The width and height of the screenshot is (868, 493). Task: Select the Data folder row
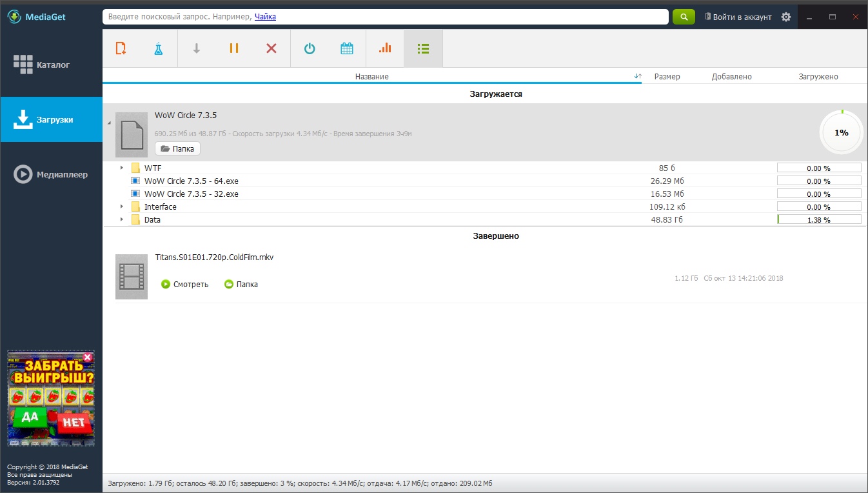click(x=485, y=219)
